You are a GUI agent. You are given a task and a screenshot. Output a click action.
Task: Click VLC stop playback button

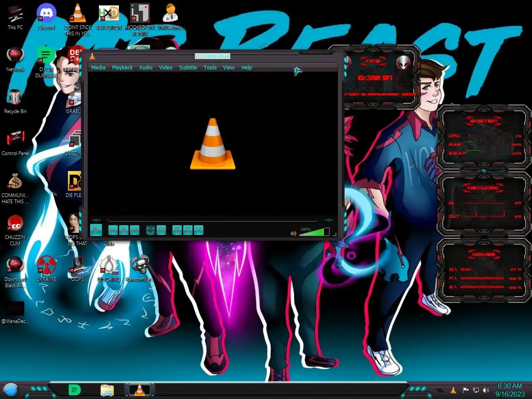[124, 230]
